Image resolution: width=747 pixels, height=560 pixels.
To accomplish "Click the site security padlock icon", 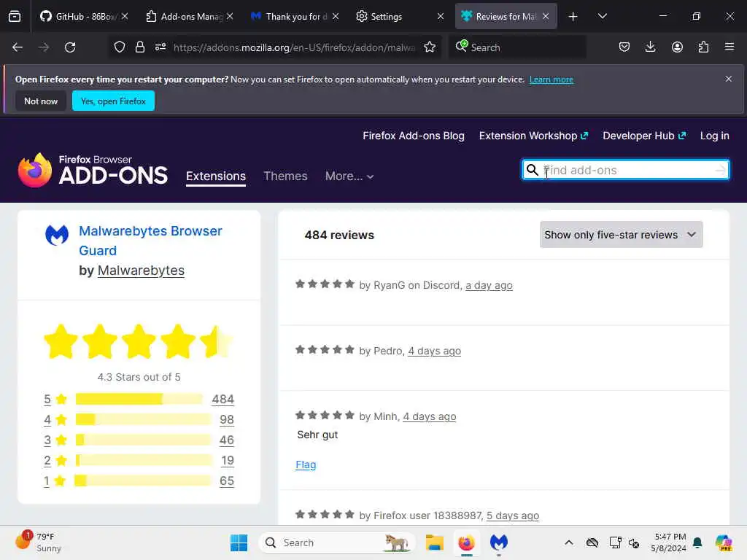I will point(139,47).
